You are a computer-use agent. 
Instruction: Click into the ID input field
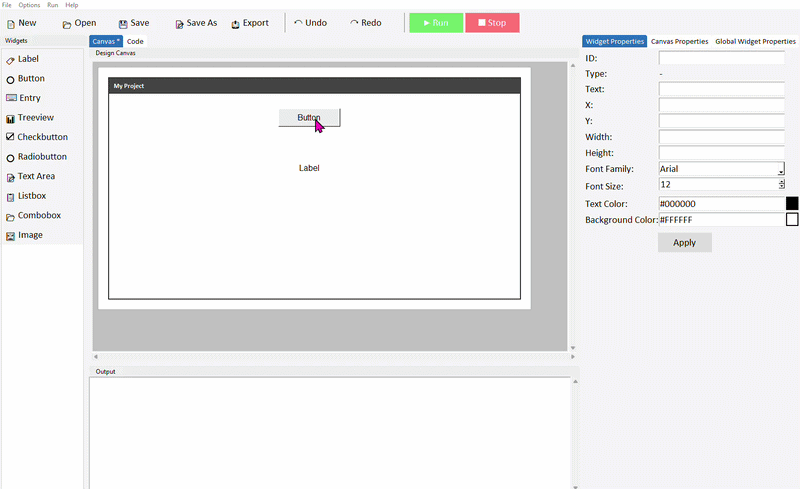click(x=721, y=59)
